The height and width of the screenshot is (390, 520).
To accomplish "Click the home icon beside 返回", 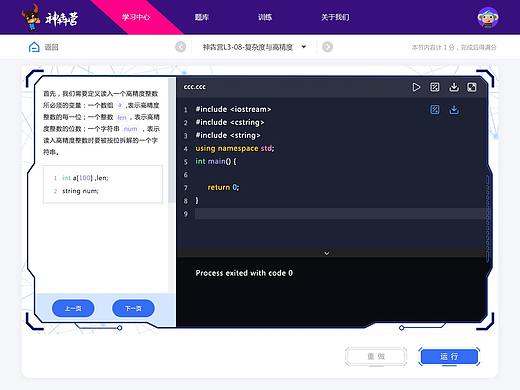I will click(x=34, y=47).
